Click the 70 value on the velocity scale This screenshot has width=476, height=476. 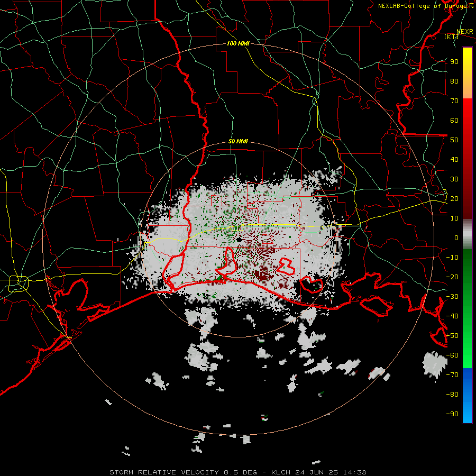(x=454, y=101)
